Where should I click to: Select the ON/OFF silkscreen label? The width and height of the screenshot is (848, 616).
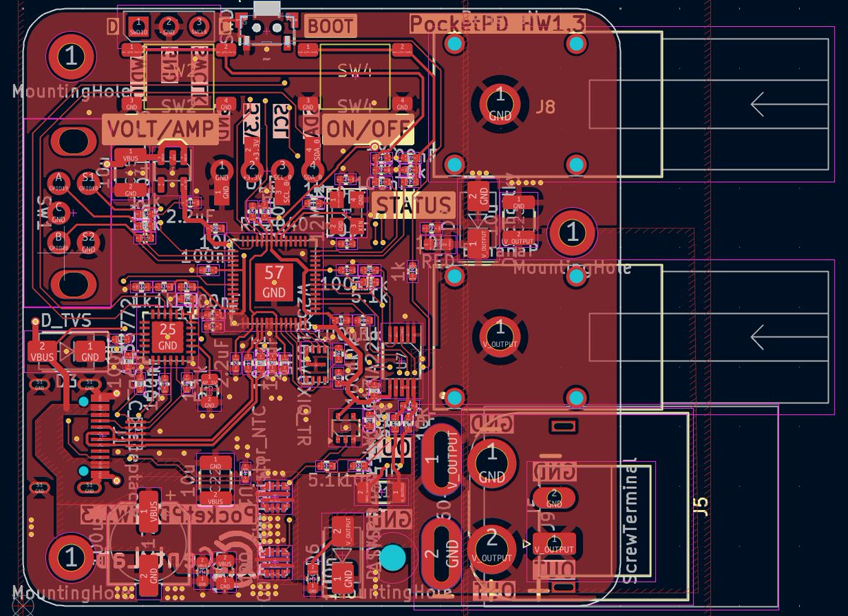click(368, 129)
